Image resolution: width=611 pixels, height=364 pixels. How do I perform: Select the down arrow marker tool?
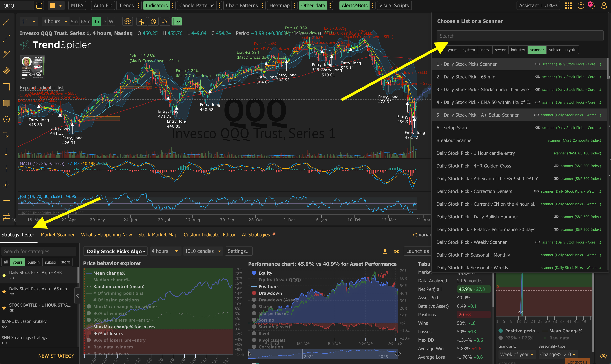pyautogui.click(x=6, y=152)
